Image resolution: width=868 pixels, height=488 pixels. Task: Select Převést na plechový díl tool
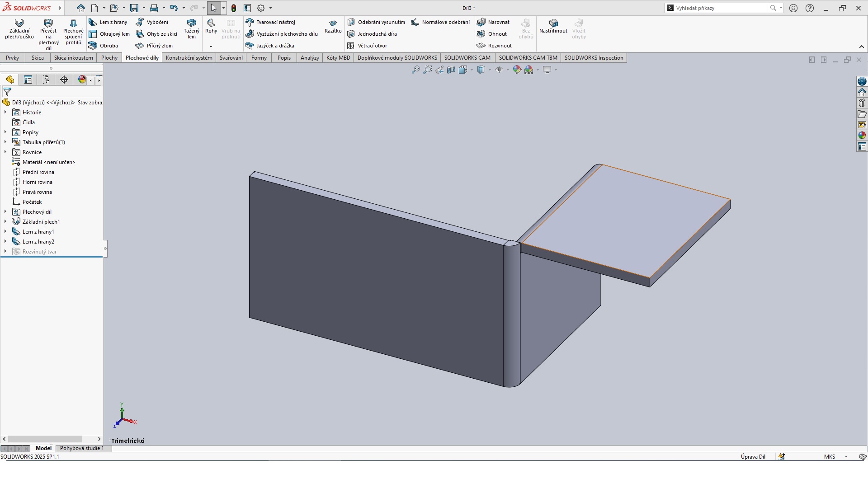point(48,34)
